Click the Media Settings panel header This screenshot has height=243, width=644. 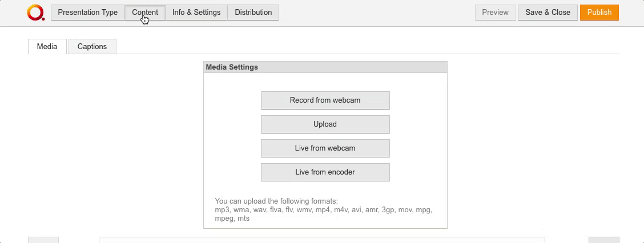pyautogui.click(x=325, y=67)
